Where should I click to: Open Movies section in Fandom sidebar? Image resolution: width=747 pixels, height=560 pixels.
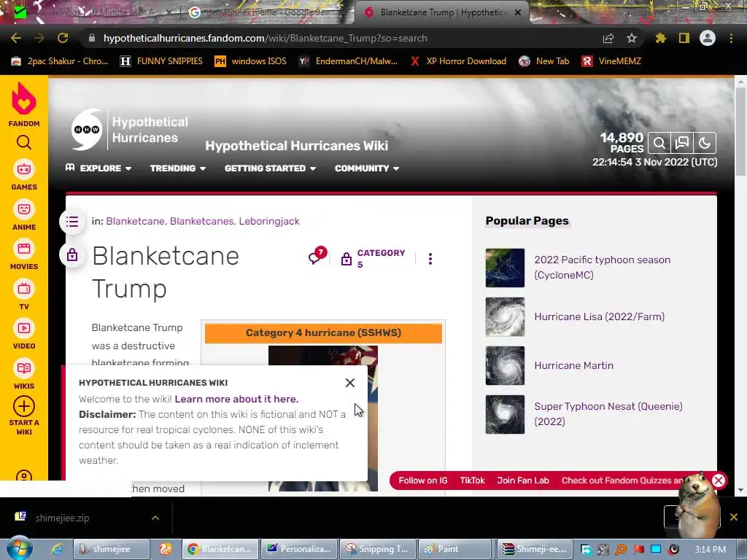24,254
